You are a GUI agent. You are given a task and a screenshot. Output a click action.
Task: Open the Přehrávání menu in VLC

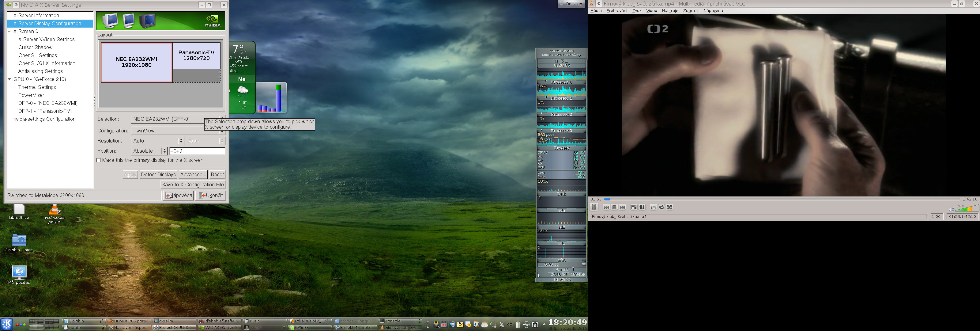click(616, 11)
